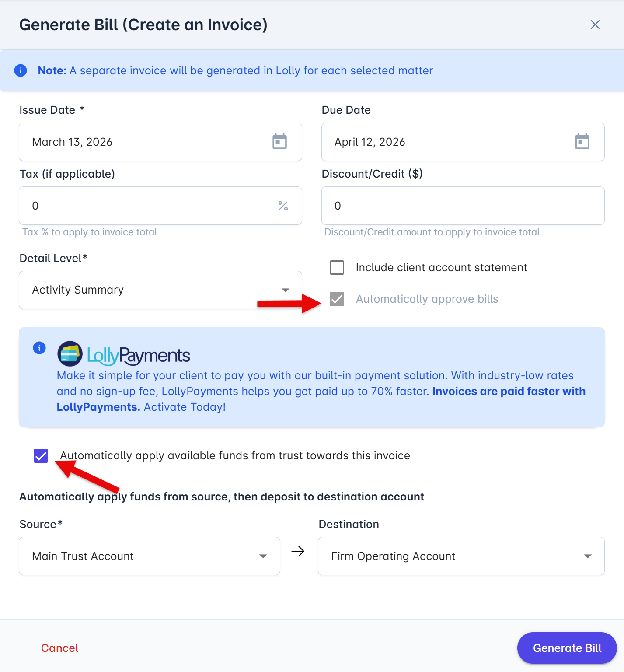
Task: Click the info icon in the LollyPayments panel
Action: click(x=39, y=348)
